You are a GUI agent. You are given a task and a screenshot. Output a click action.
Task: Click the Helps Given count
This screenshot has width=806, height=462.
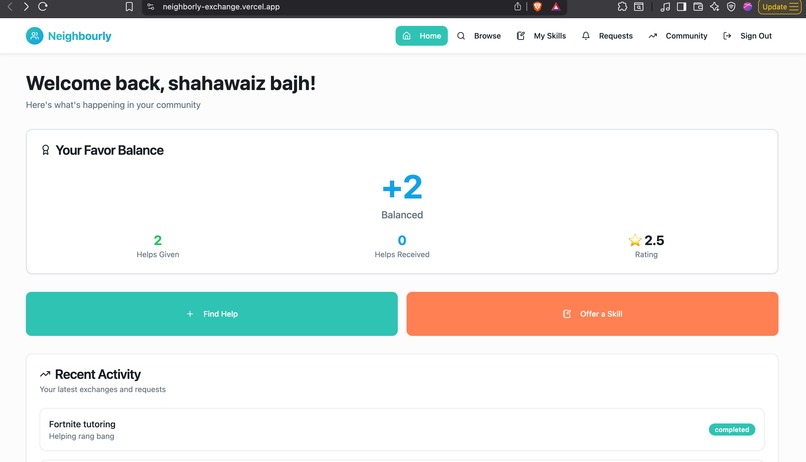tap(158, 241)
